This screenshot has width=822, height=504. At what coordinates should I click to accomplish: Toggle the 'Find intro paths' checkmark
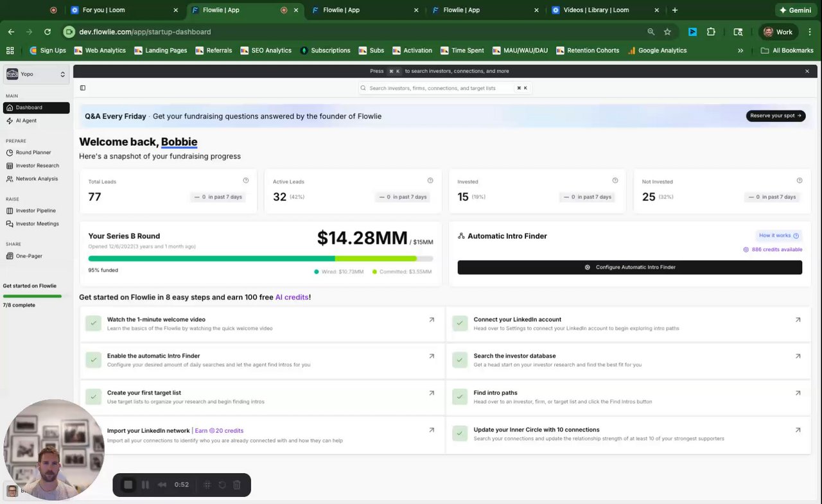coord(460,397)
